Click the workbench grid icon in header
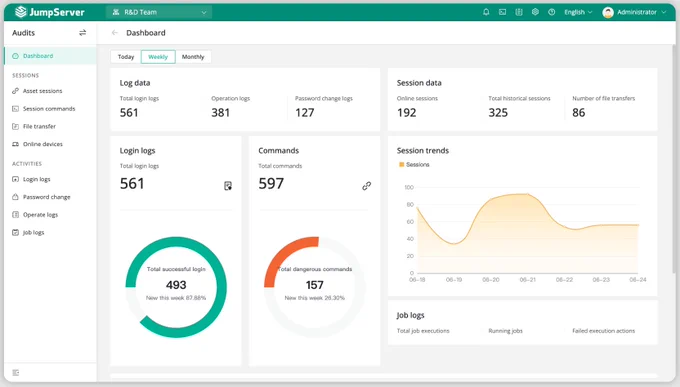Viewport: 680px width, 387px height. (x=519, y=12)
